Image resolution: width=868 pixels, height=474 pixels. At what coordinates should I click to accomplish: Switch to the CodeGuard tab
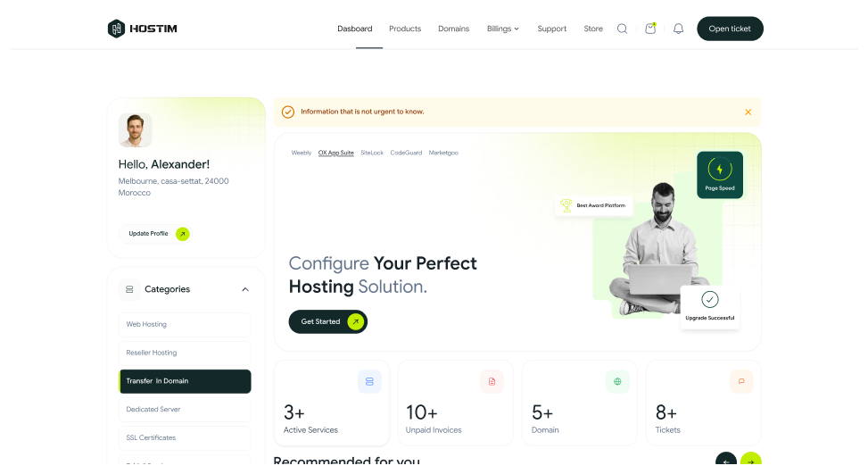coord(406,153)
